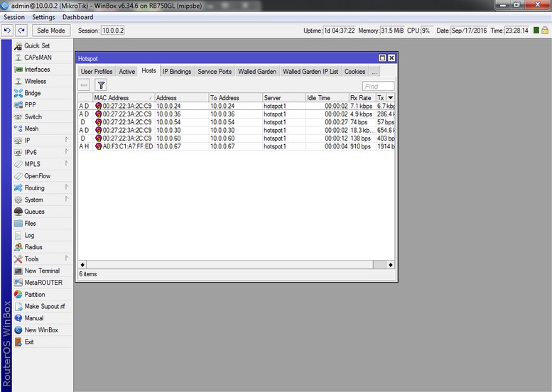Show more Hotspot tabs via ellipsis
This screenshot has height=392, width=552.
click(374, 72)
